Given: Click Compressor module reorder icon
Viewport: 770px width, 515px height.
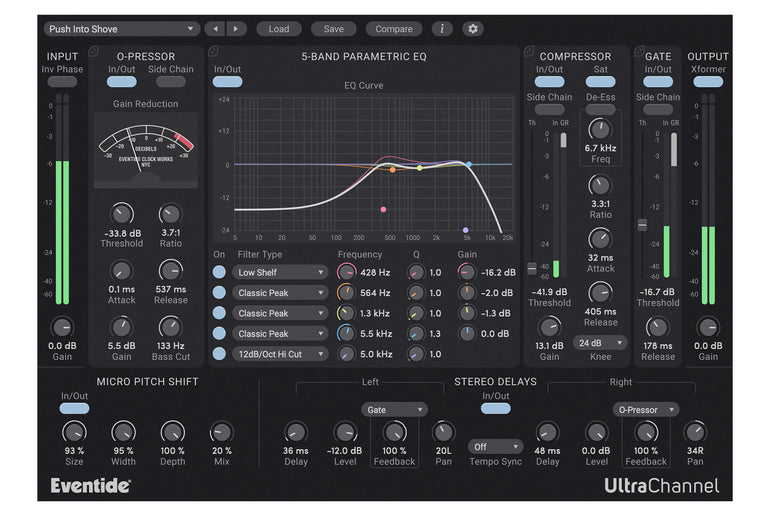Looking at the screenshot, I should click(x=529, y=51).
